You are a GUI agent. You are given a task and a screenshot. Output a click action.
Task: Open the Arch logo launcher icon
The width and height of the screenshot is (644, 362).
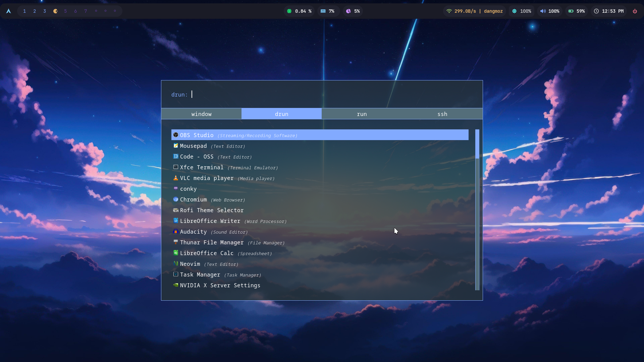9,11
